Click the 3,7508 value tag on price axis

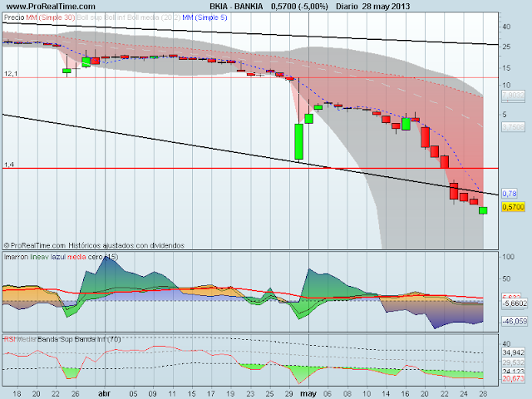point(513,127)
